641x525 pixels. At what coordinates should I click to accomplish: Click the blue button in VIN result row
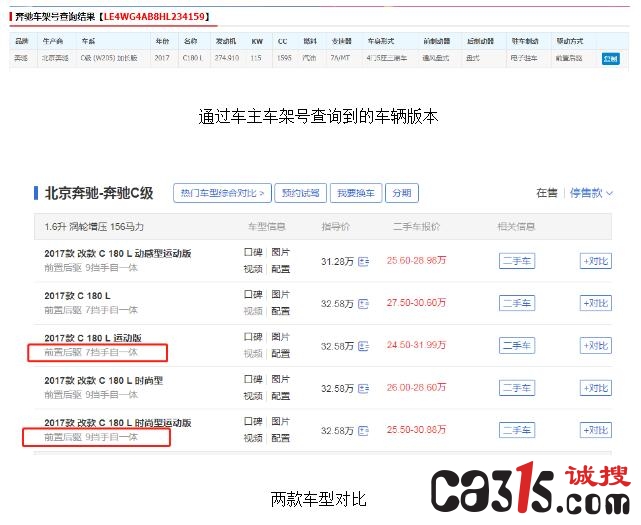click(x=610, y=58)
